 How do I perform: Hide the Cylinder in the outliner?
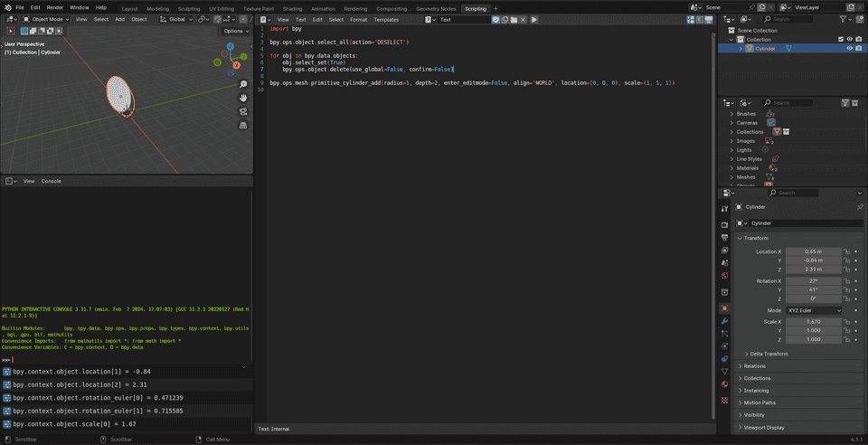849,49
